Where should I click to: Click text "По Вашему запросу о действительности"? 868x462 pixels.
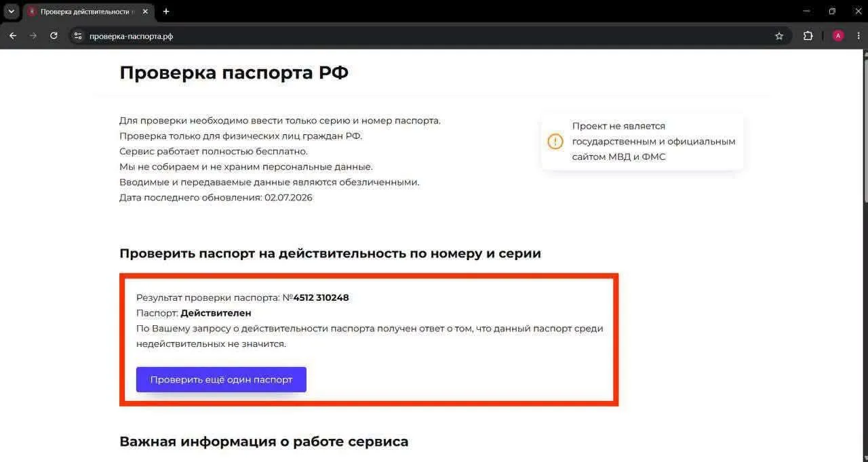370,336
